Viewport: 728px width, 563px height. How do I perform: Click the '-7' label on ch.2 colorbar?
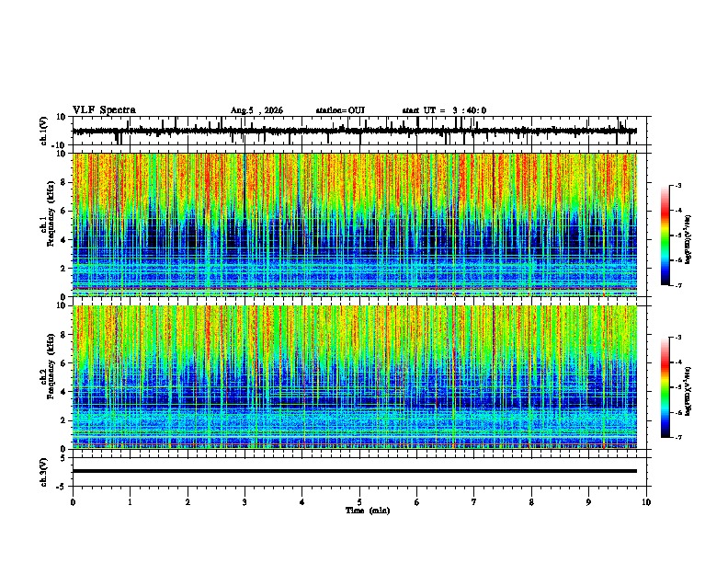click(x=678, y=438)
